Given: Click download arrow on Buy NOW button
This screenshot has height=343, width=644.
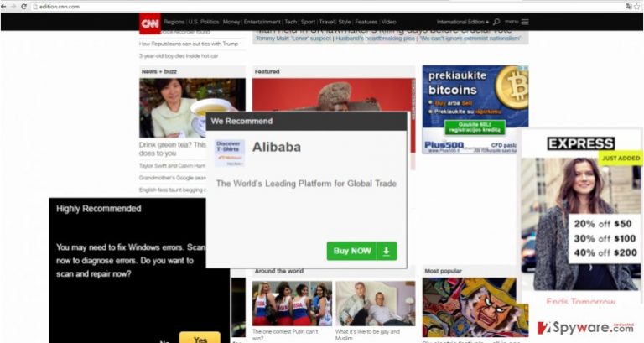Looking at the screenshot, I should [x=387, y=251].
